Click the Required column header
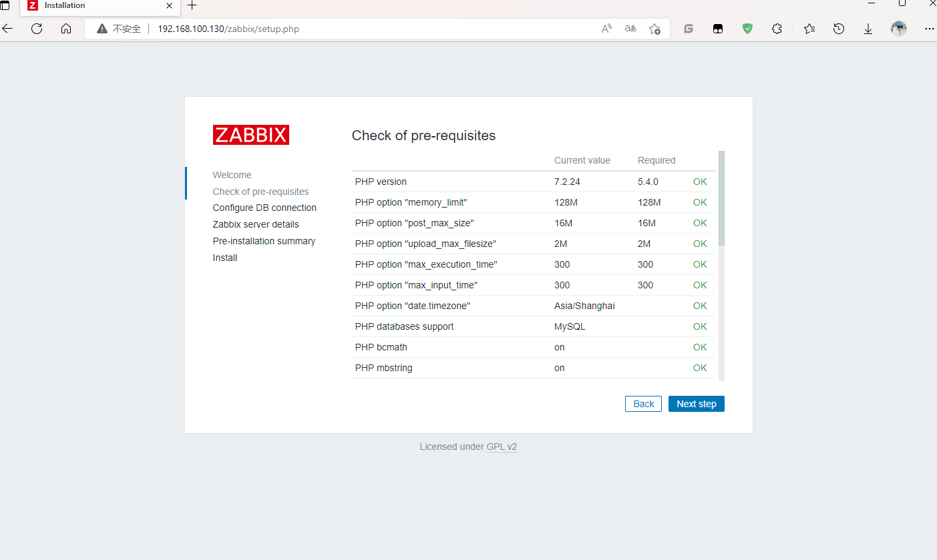Viewport: 937px width, 560px height. 657,160
